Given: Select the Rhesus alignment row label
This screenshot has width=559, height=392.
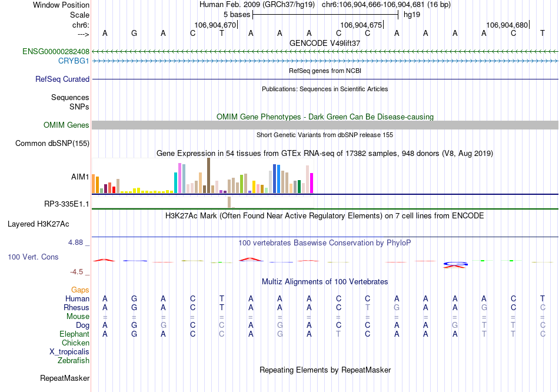Looking at the screenshot, I should (x=76, y=308).
